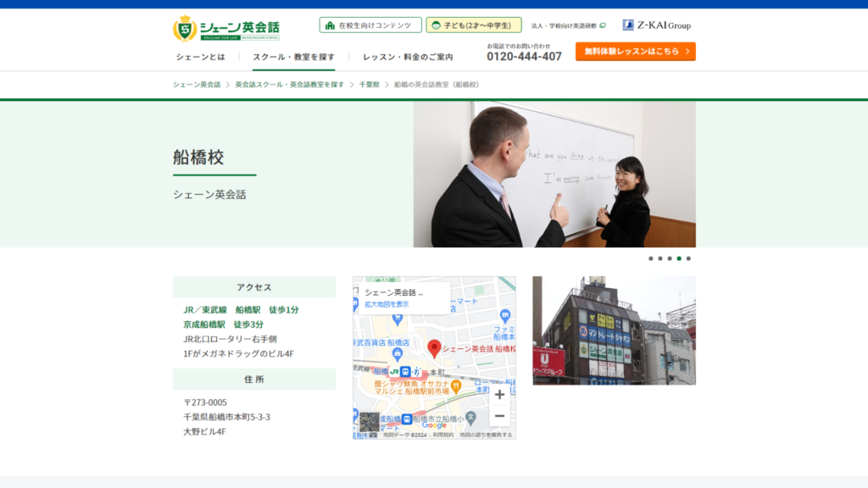Click phone number 0120-444-407
868x488 pixels.
(524, 57)
